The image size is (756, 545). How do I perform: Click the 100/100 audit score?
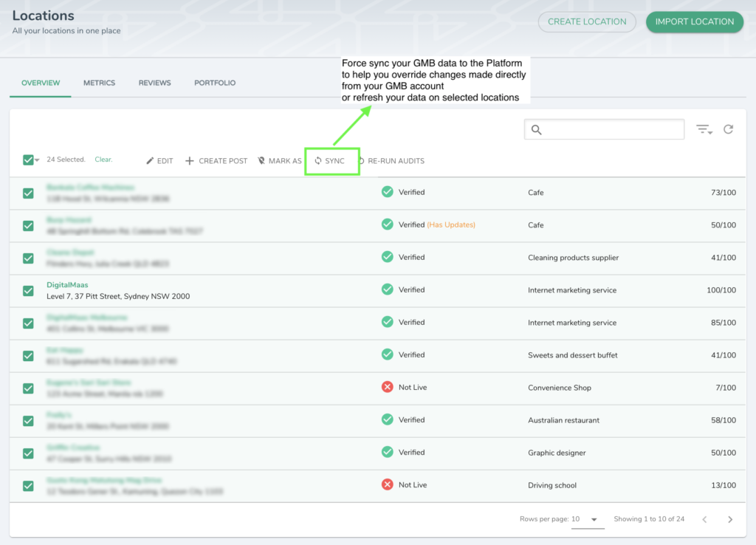pos(721,290)
